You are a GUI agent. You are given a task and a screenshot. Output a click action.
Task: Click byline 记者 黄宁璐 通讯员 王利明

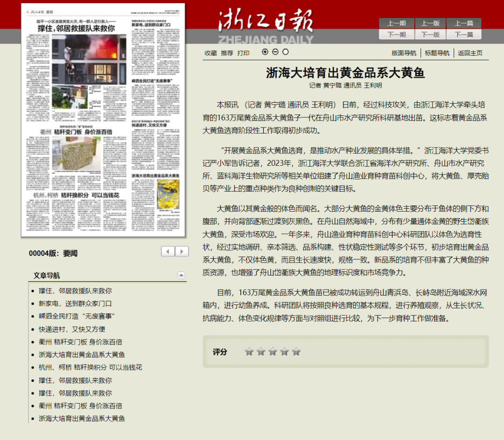(345, 85)
